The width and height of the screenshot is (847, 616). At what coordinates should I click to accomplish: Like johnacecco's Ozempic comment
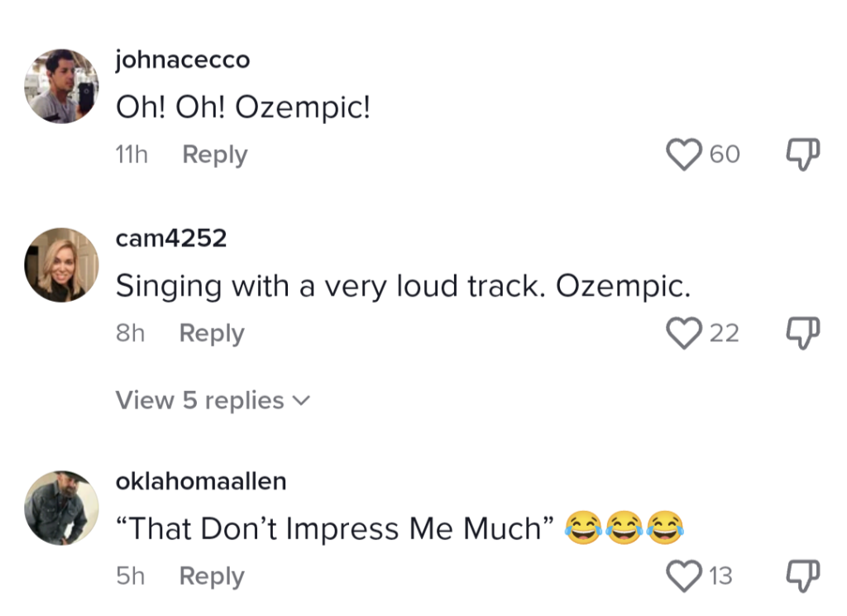tap(684, 155)
